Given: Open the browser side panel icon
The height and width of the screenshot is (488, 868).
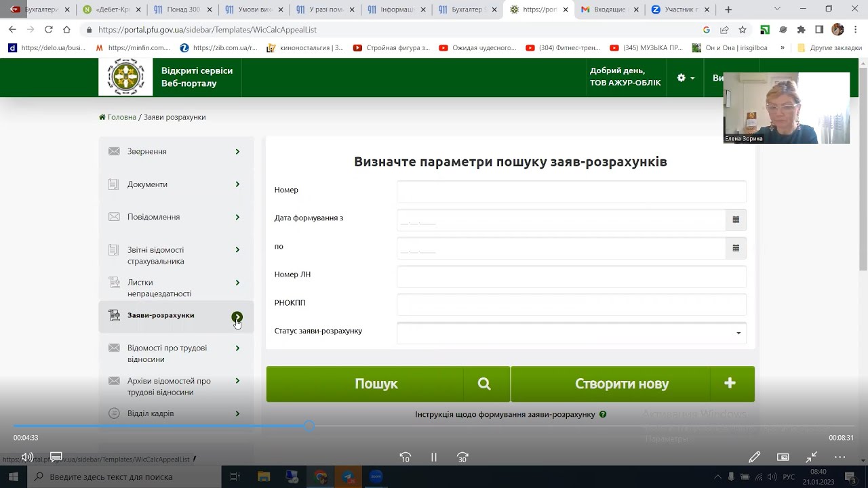Looking at the screenshot, I should click(819, 30).
